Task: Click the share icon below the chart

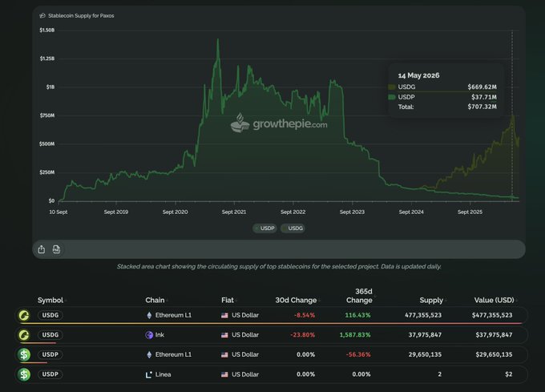Action: tap(42, 249)
